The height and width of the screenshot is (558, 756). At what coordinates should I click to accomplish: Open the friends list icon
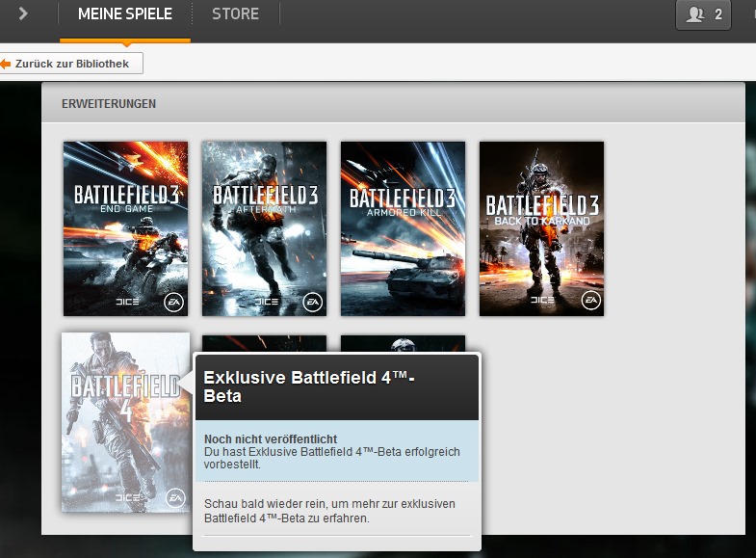(692, 14)
